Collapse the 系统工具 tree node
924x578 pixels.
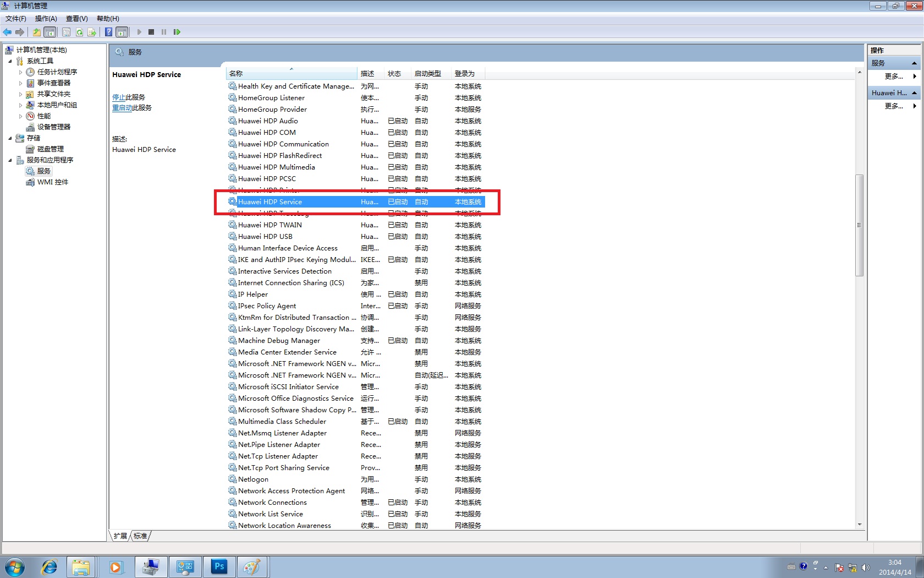pyautogui.click(x=10, y=61)
